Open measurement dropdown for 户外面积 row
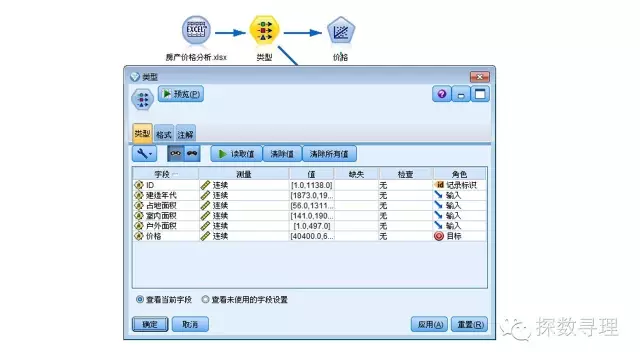The image size is (640, 360). (244, 226)
